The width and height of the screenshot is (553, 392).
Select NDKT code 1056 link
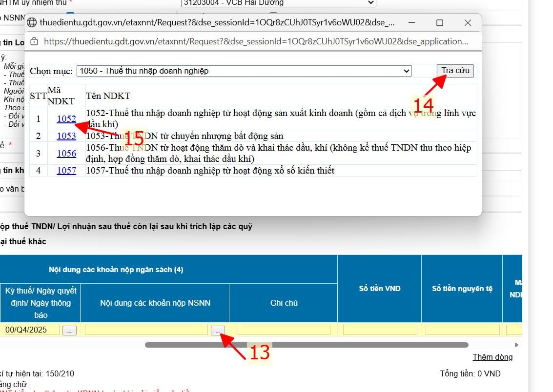coord(66,153)
